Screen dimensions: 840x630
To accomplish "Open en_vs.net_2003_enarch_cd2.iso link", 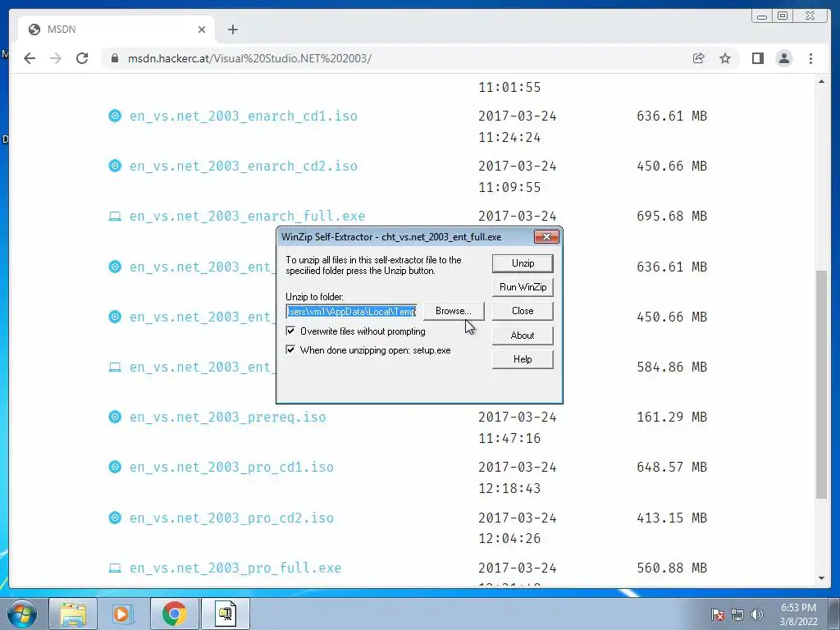I will point(243,166).
